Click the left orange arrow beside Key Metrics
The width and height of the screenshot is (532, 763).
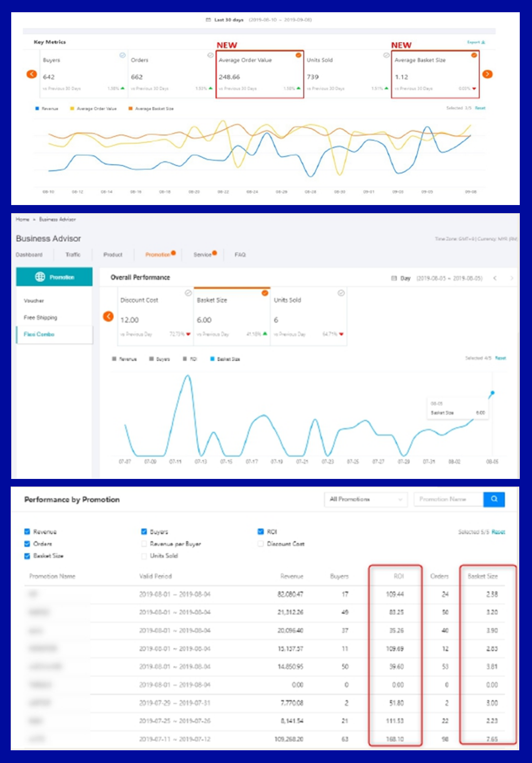(32, 74)
